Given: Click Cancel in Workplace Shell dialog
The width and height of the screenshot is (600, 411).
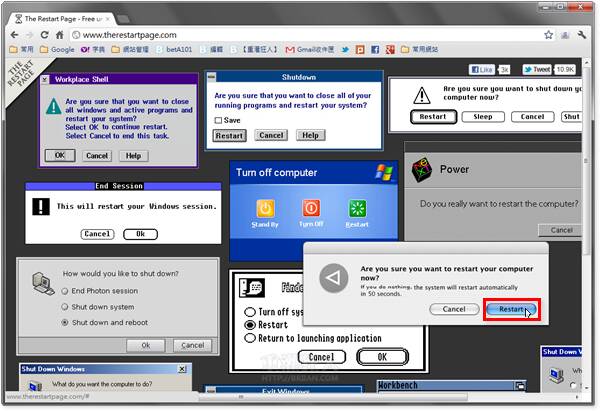Looking at the screenshot, I should (x=97, y=156).
